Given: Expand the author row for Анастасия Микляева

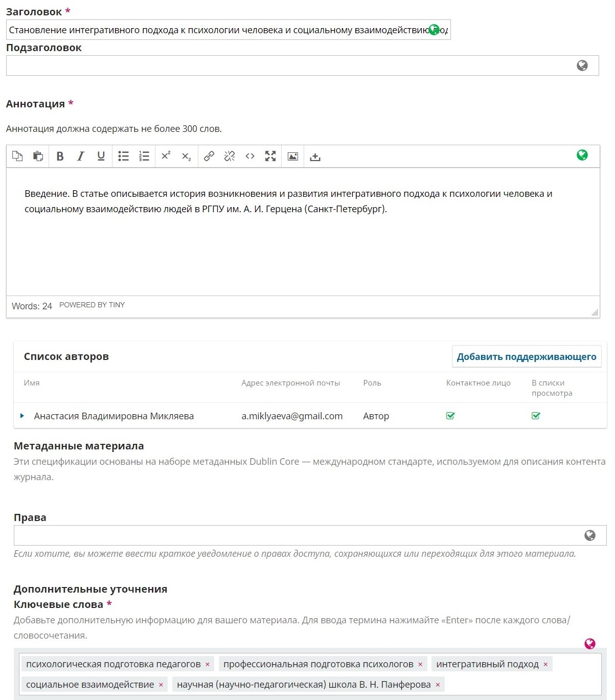Looking at the screenshot, I should coord(22,416).
